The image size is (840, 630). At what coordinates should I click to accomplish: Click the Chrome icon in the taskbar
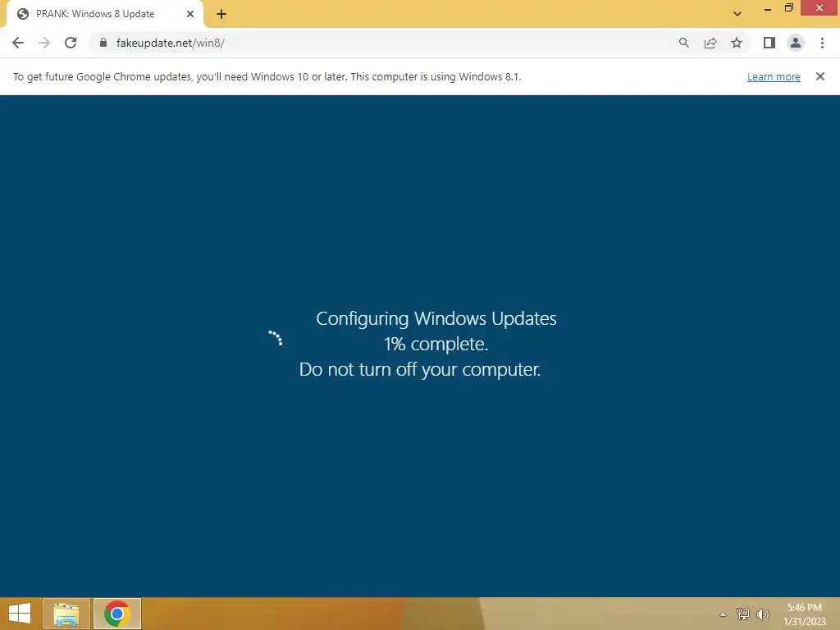pos(117,614)
